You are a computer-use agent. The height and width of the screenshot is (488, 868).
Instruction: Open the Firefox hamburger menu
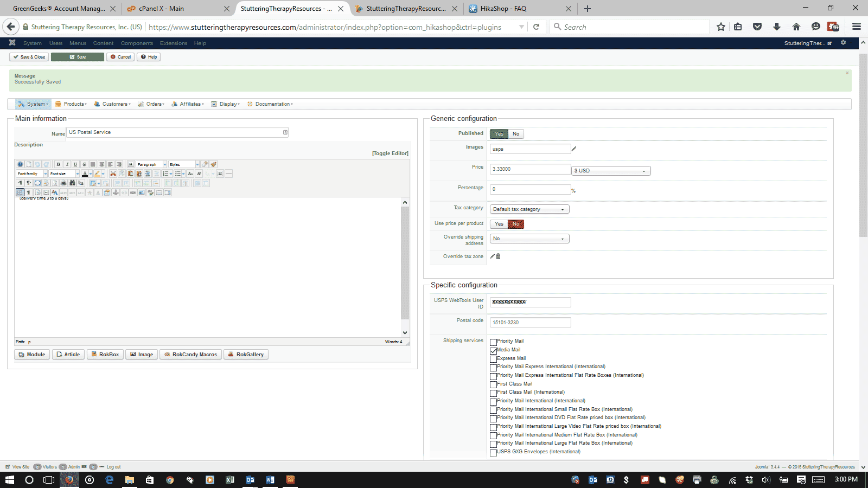(857, 27)
